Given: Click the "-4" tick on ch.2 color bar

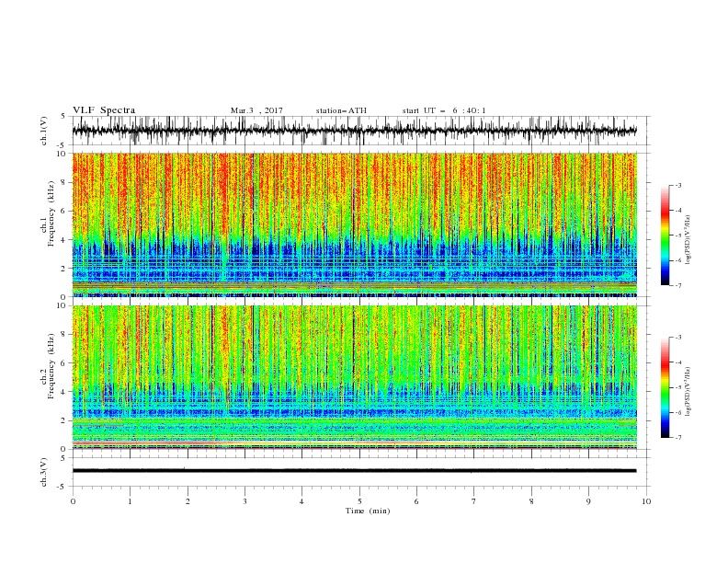Looking at the screenshot, I should pos(677,362).
